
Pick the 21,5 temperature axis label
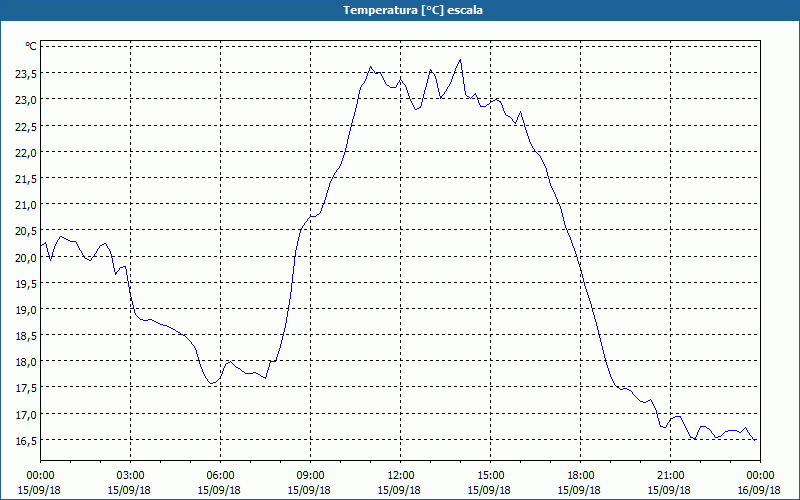26,179
